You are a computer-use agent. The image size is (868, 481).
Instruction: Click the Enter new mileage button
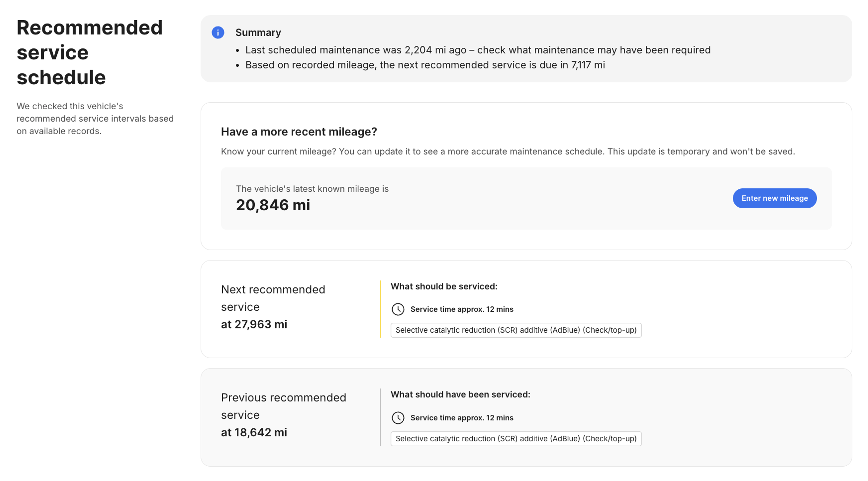(774, 198)
